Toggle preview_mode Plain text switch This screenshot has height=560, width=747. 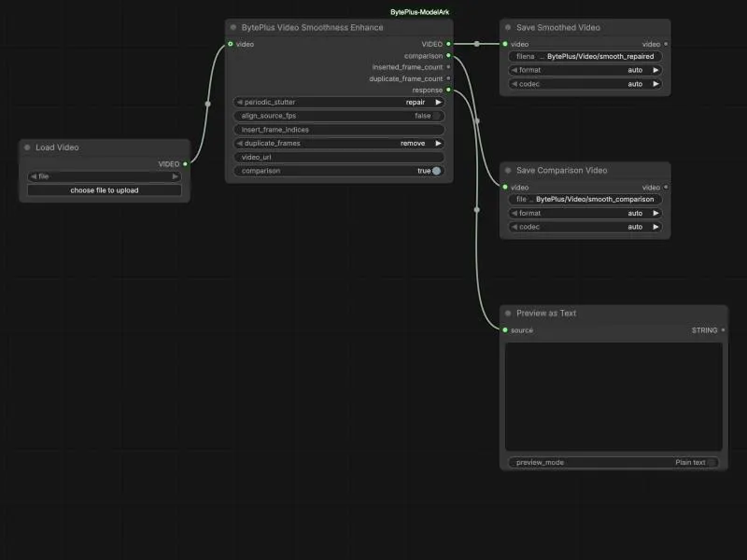click(x=712, y=462)
